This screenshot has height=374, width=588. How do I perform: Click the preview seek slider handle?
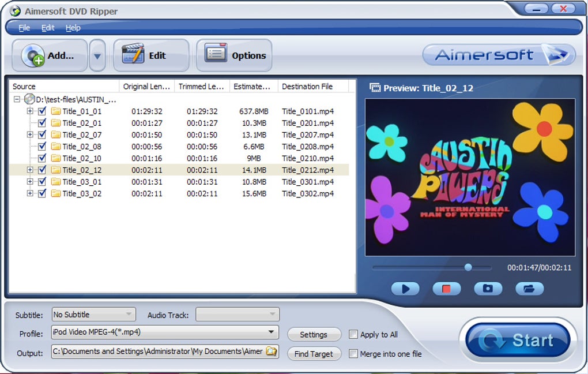pos(468,267)
